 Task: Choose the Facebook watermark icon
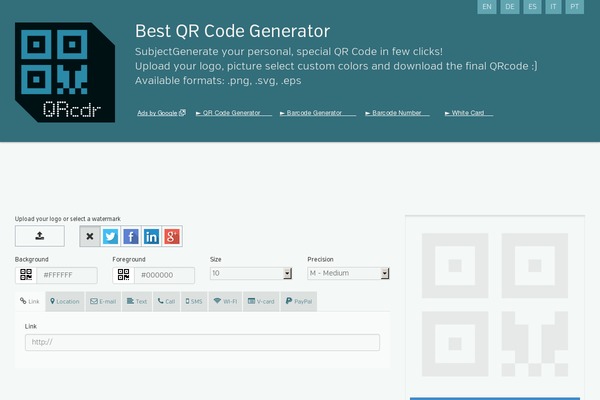click(x=131, y=236)
